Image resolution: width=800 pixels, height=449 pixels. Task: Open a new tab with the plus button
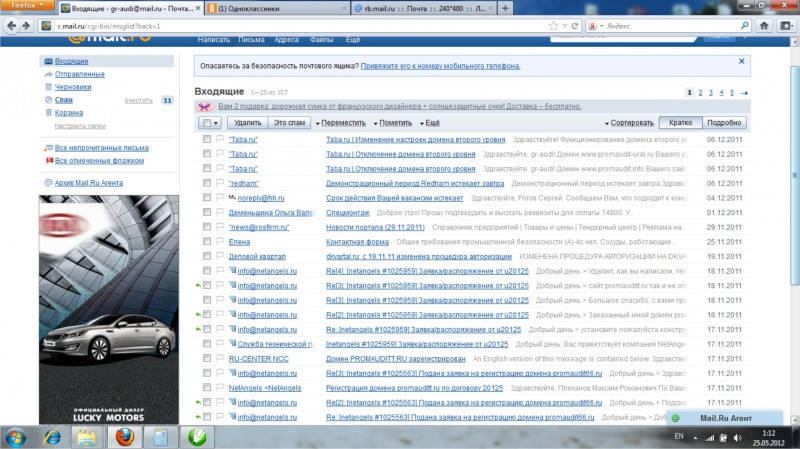[x=505, y=8]
